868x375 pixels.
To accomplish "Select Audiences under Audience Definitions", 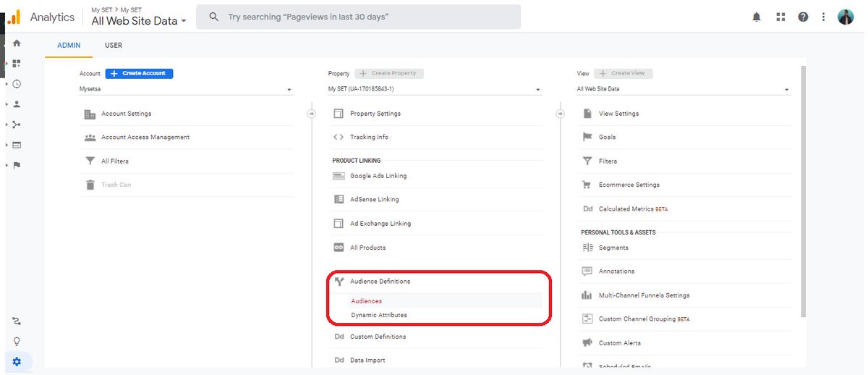I will 367,301.
